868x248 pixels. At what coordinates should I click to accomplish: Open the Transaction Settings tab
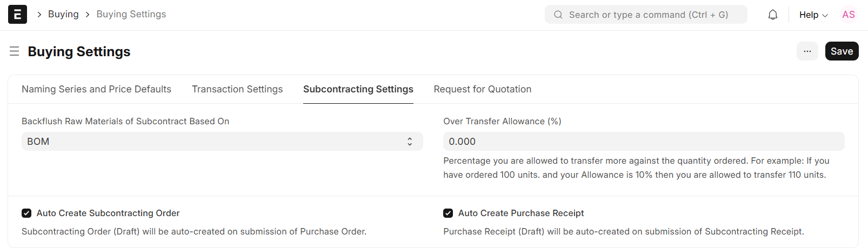pyautogui.click(x=237, y=89)
